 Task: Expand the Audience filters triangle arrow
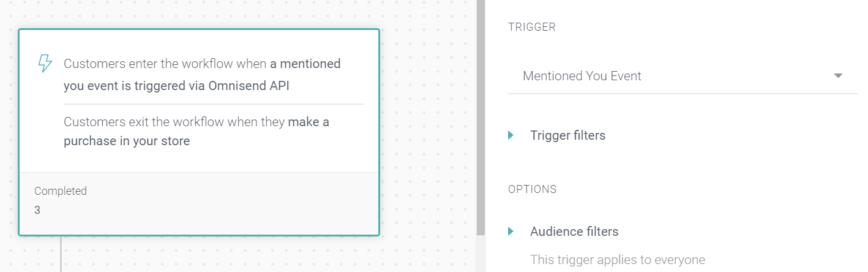(511, 232)
